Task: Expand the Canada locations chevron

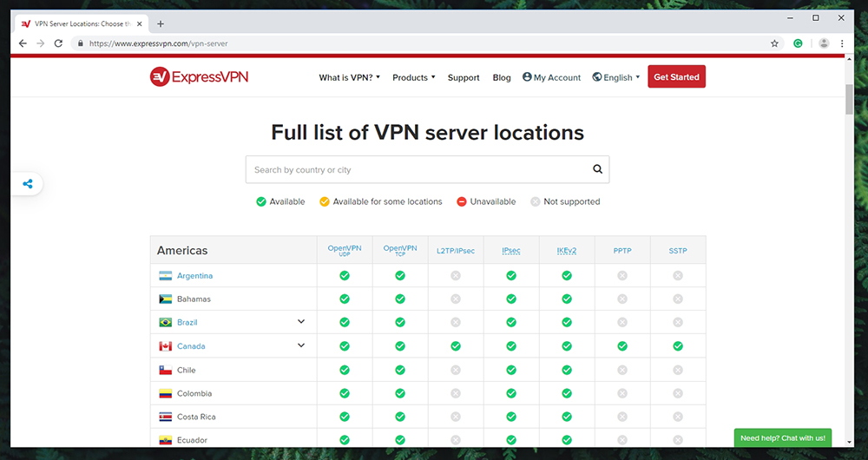Action: tap(301, 345)
